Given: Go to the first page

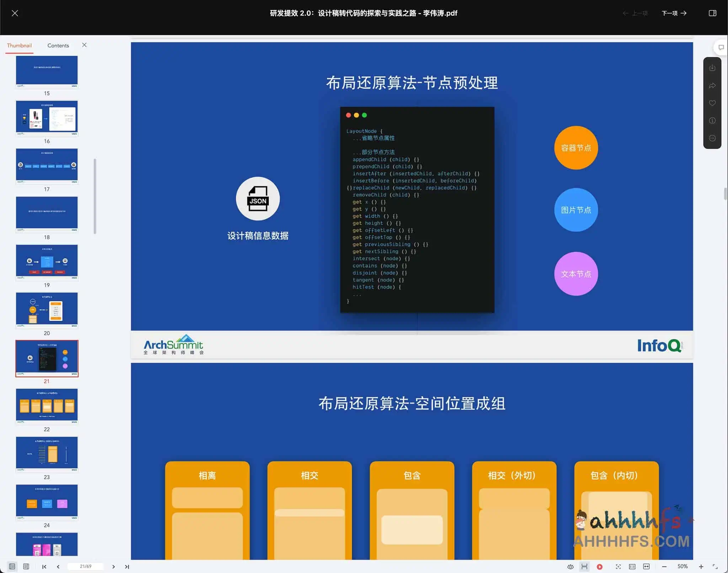Looking at the screenshot, I should 44,567.
